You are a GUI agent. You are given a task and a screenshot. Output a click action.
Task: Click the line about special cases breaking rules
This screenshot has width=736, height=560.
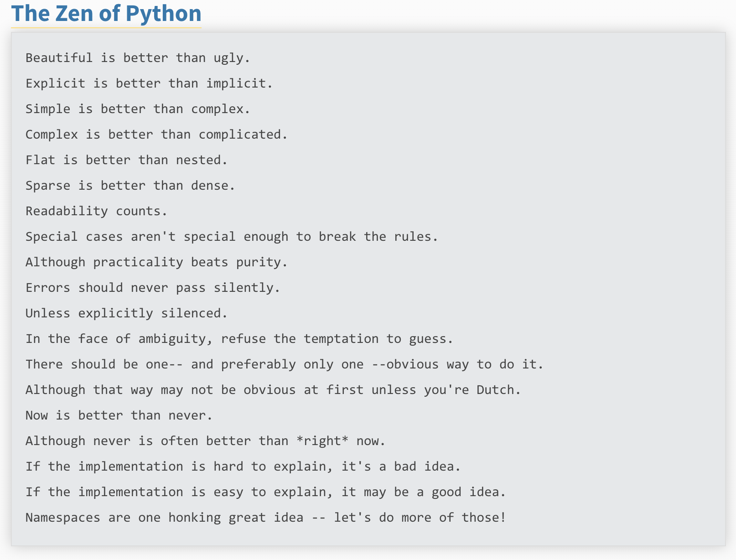click(232, 237)
